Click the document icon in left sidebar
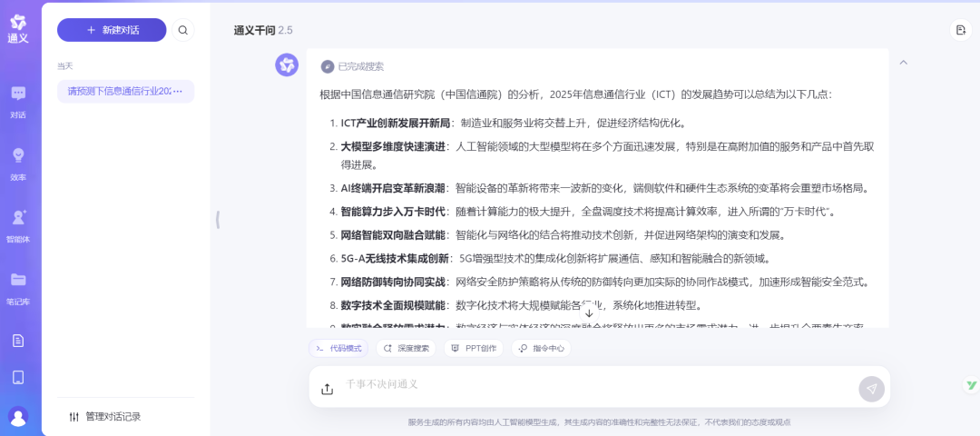 [18, 341]
